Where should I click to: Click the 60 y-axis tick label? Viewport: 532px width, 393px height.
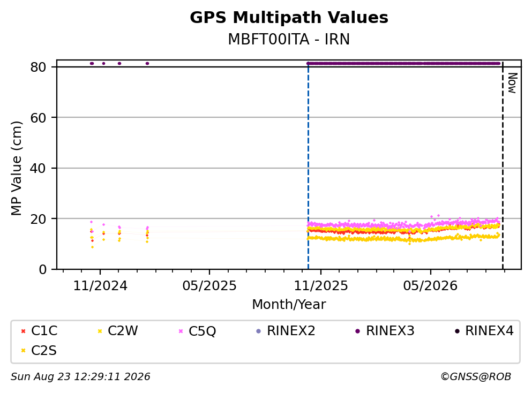pos(38,118)
